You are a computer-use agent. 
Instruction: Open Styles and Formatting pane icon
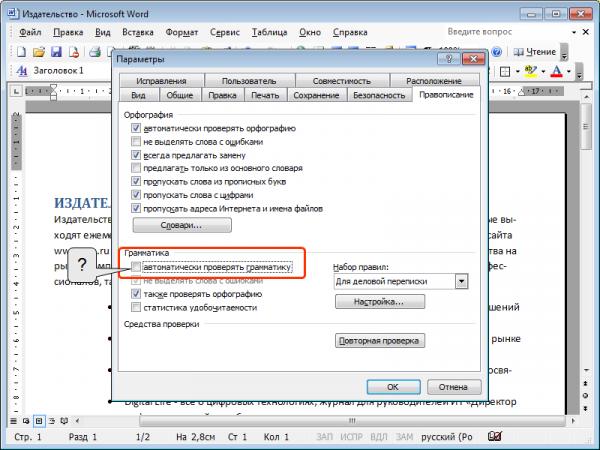[x=22, y=71]
